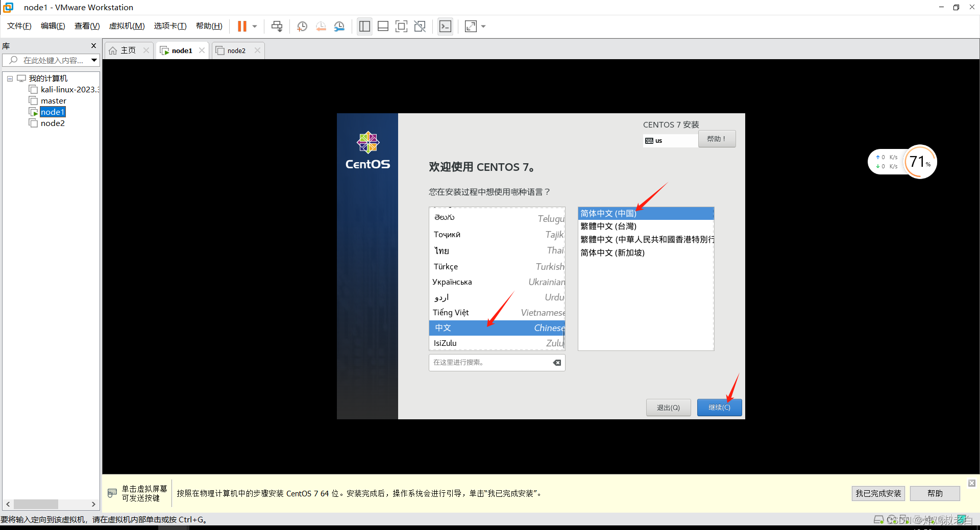
Task: Open the power options dropdown arrow
Action: [x=255, y=27]
